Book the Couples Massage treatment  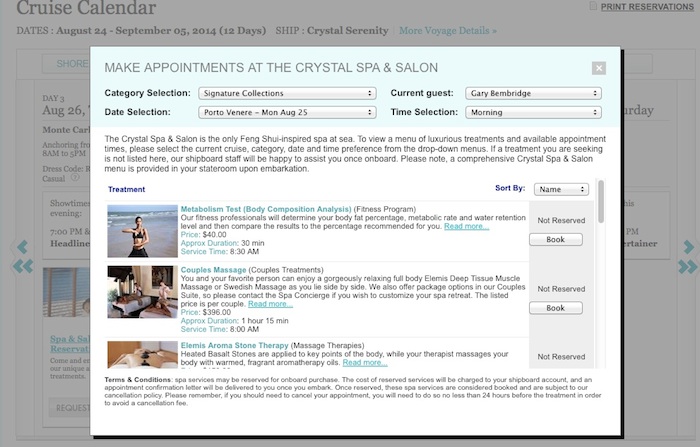556,308
